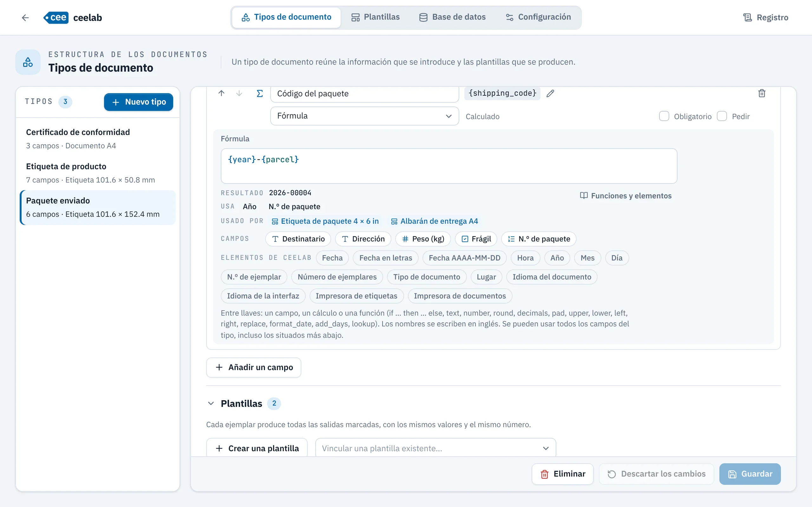Insert the Peso (kg) field chip
Screen dimensions: 812x507
coord(423,239)
